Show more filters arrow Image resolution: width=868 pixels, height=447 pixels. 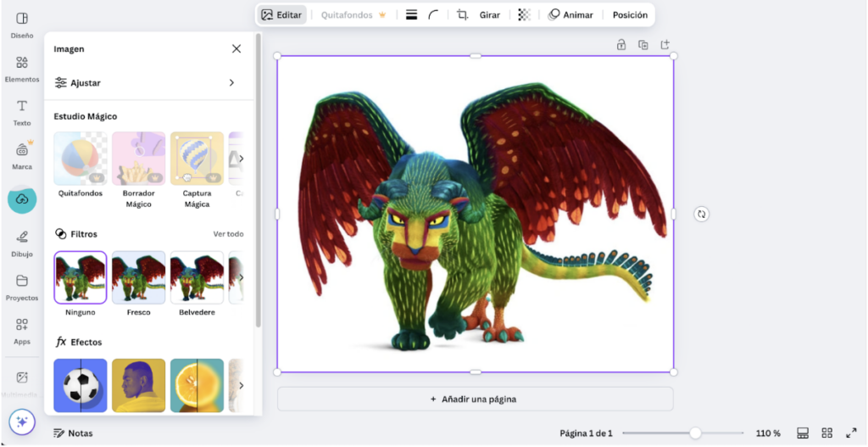coord(241,277)
